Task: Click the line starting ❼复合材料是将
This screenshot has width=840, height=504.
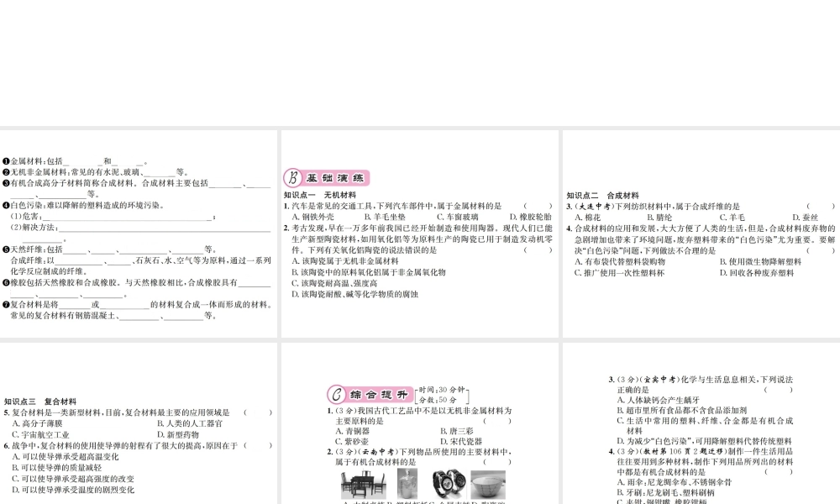Action: (138, 304)
